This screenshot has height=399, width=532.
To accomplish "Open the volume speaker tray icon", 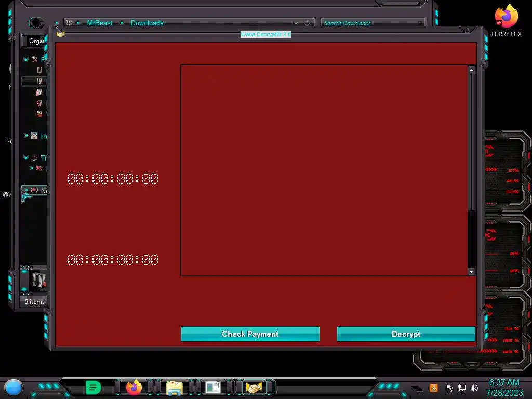I will 474,388.
